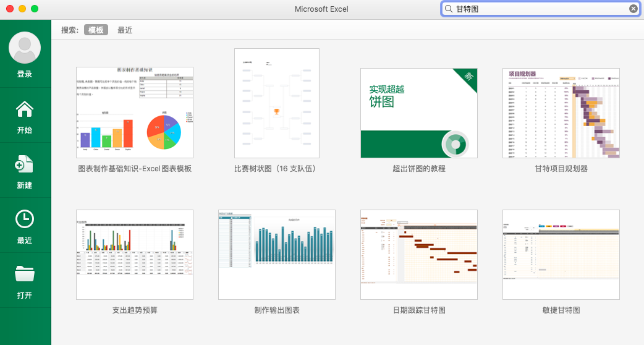Click the 最近 label in sidebar

tap(25, 241)
